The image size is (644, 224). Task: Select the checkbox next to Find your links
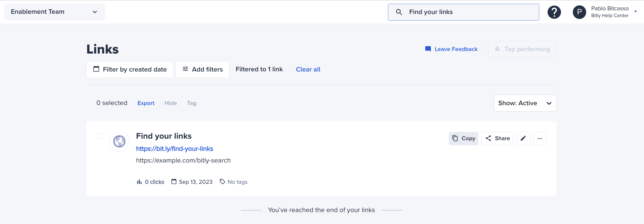click(99, 136)
